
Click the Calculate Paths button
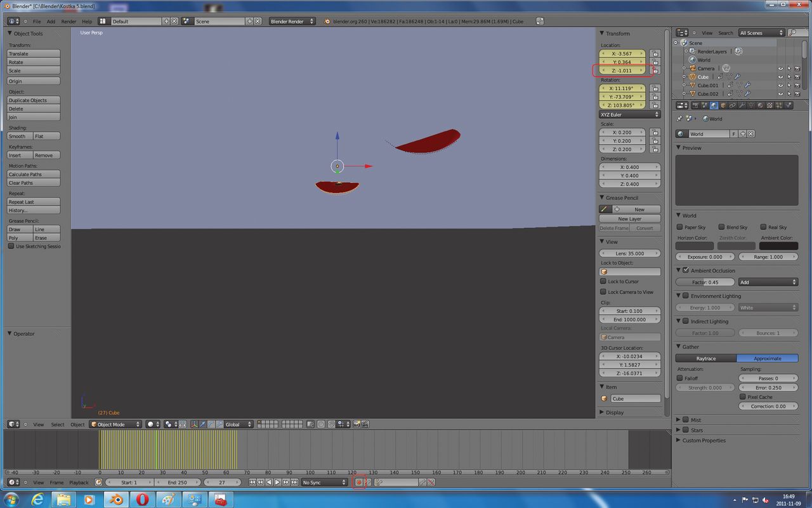[x=34, y=174]
